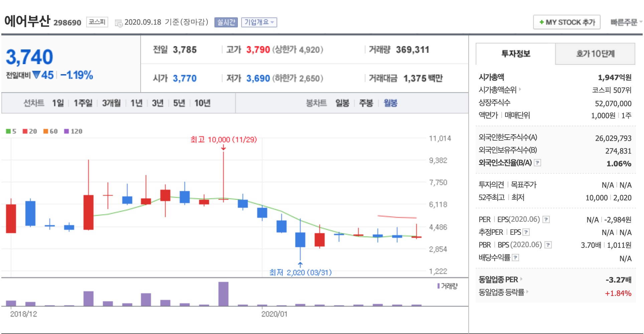Image resolution: width=644 pixels, height=334 pixels.
Task: Click the MY STOCK 추가 button
Action: click(x=567, y=22)
